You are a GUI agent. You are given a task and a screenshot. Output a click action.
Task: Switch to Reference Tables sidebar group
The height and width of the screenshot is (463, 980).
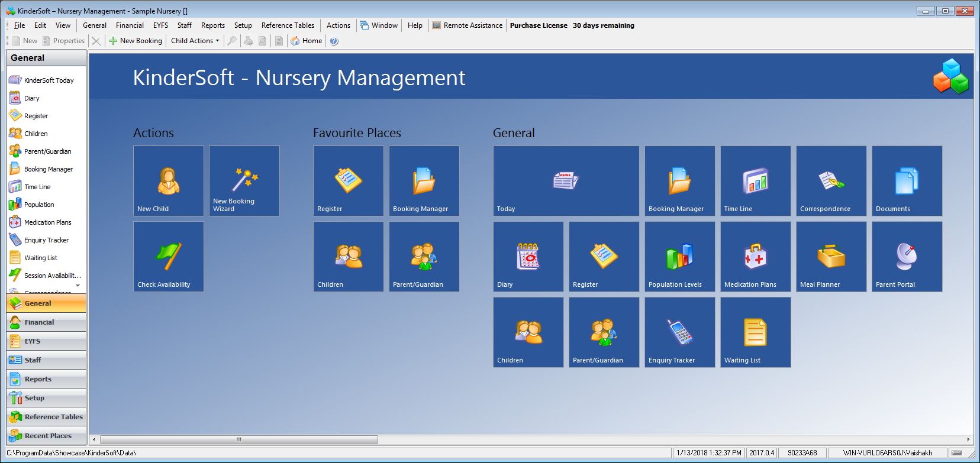point(46,417)
